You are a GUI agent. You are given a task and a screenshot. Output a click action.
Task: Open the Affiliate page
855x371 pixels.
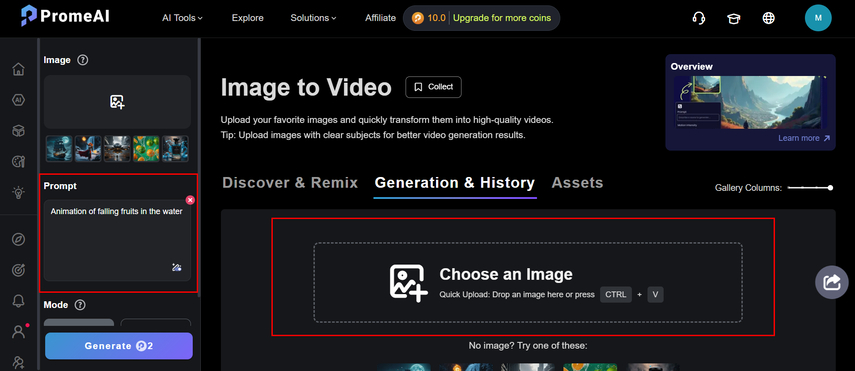[x=380, y=18]
